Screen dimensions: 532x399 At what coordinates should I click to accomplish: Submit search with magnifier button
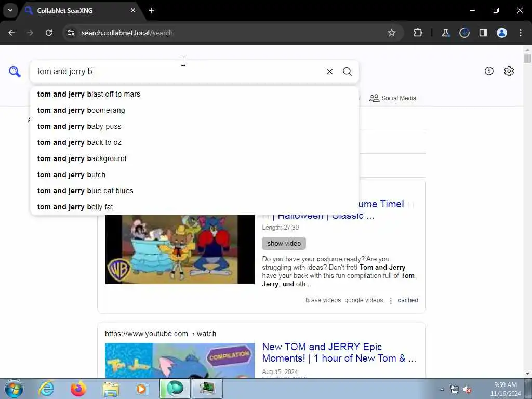(347, 72)
